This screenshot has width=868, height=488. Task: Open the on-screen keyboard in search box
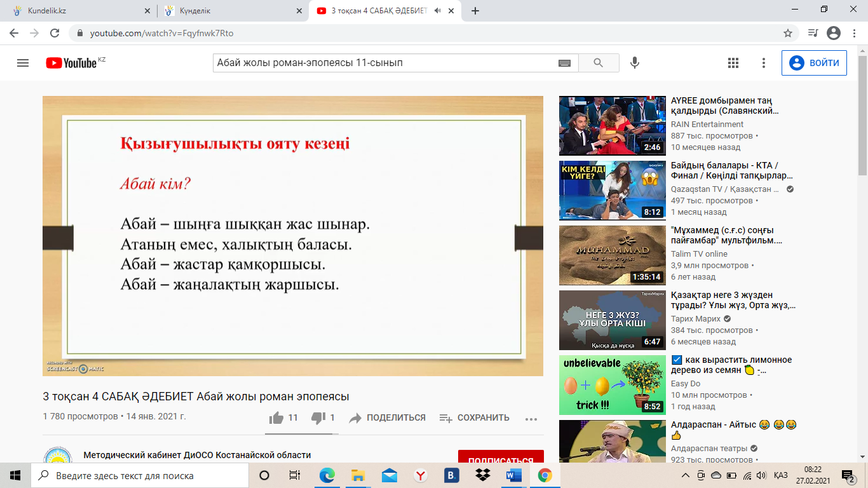tap(564, 63)
